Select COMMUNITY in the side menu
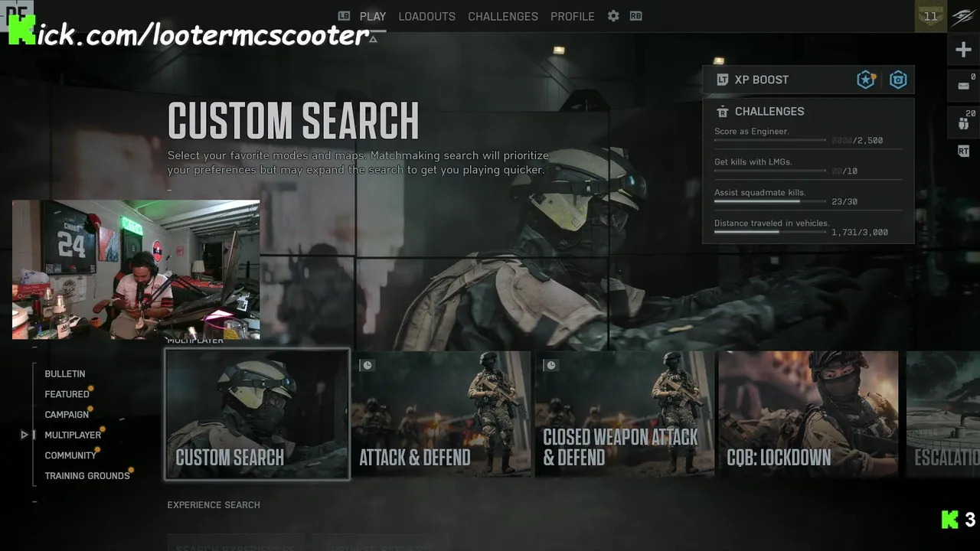The width and height of the screenshot is (980, 551). [x=70, y=455]
